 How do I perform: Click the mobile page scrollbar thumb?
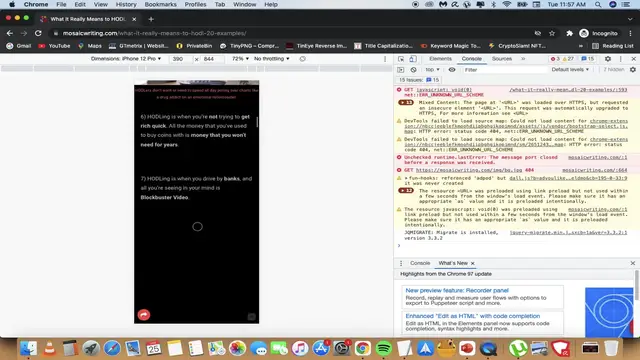coord(257,122)
